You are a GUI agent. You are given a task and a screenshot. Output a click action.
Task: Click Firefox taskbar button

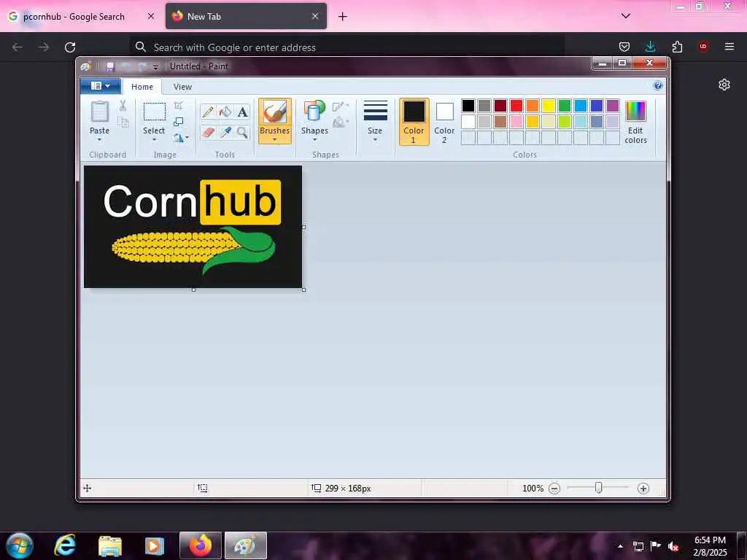(201, 545)
